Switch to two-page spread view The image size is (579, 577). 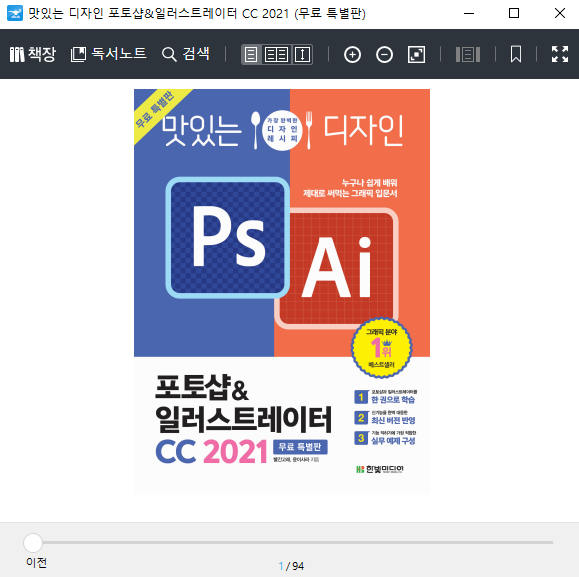pos(277,55)
